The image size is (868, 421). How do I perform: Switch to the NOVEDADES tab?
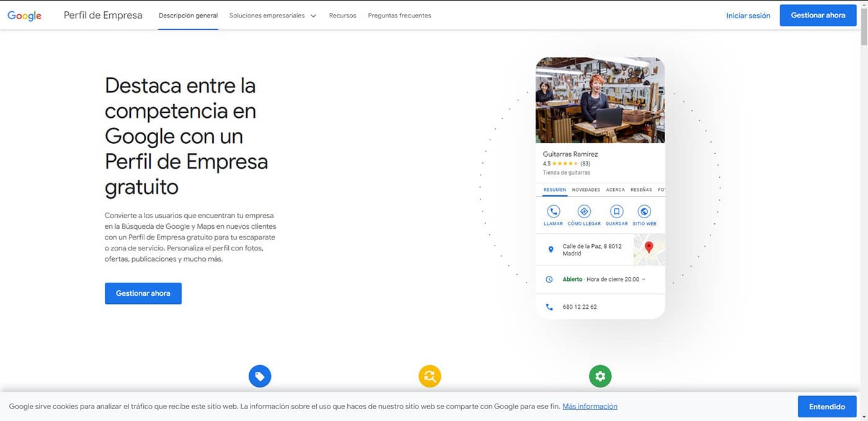click(x=586, y=190)
